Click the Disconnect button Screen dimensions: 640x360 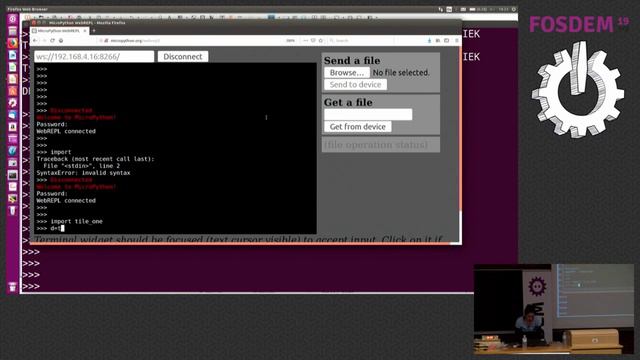point(183,56)
